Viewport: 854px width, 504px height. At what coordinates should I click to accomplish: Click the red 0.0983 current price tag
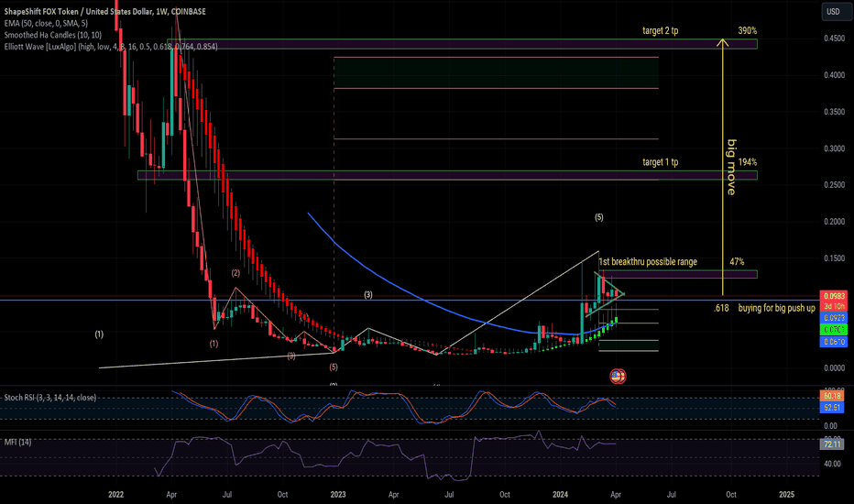(834, 296)
